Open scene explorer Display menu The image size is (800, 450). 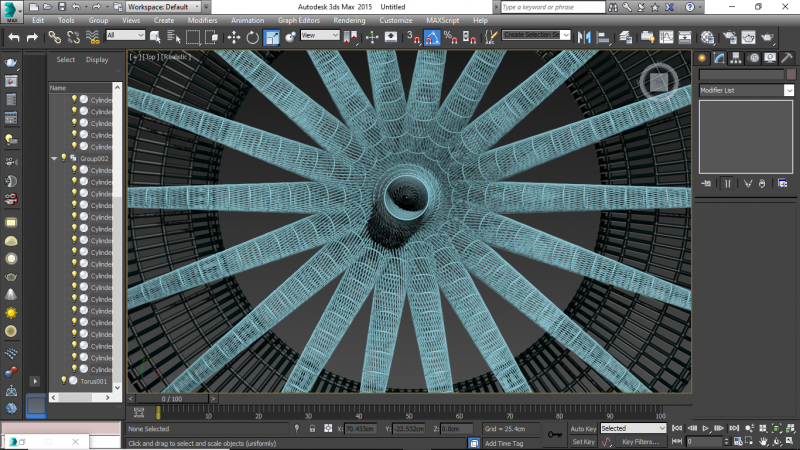[97, 60]
